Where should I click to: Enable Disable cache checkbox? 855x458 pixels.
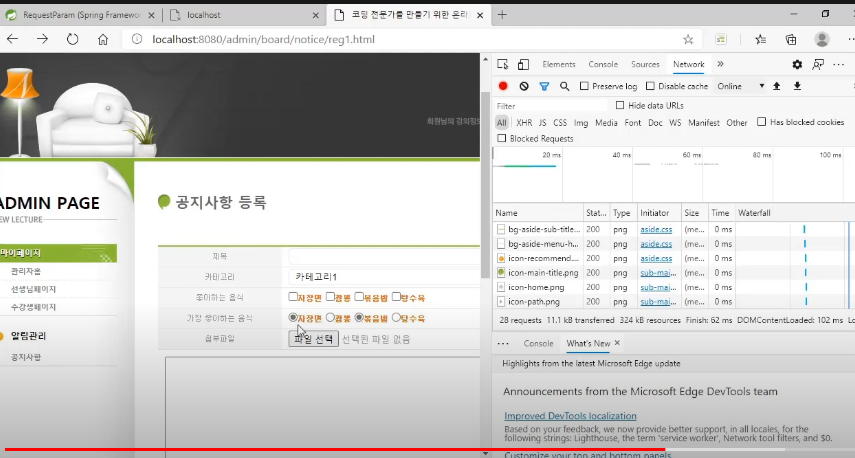pos(650,86)
